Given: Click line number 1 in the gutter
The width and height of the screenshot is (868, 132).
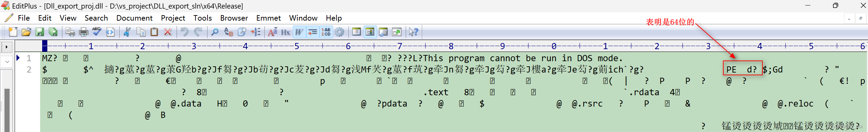Looking at the screenshot, I should point(29,58).
